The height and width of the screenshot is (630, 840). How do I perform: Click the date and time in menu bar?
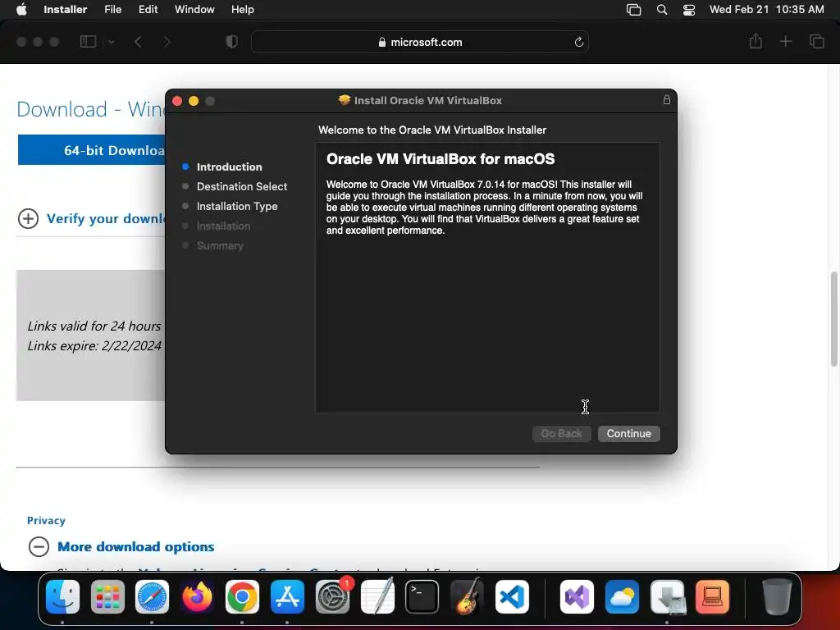click(x=767, y=9)
